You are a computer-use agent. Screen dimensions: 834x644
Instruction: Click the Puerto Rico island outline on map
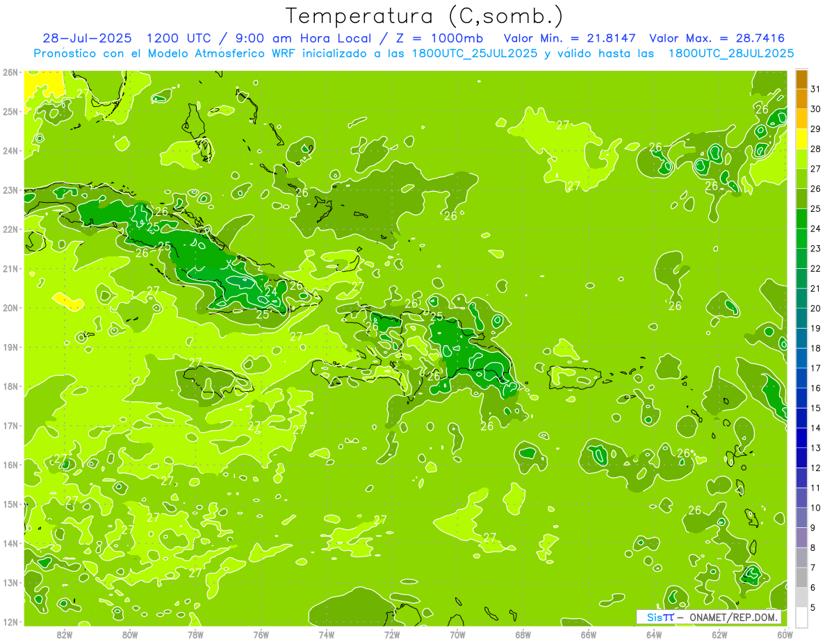[574, 377]
